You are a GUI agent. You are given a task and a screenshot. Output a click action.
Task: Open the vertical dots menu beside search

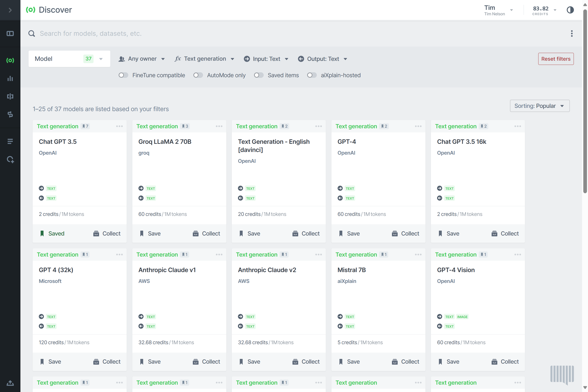pos(571,34)
